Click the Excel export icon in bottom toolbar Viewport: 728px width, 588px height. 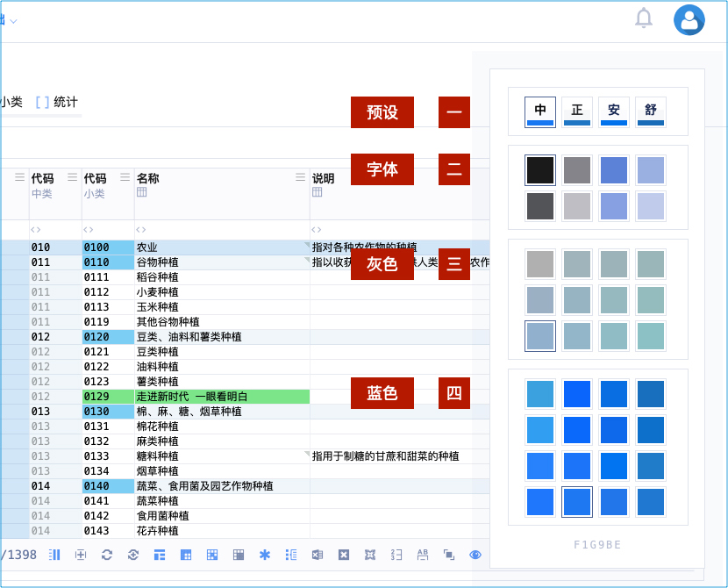(317, 555)
